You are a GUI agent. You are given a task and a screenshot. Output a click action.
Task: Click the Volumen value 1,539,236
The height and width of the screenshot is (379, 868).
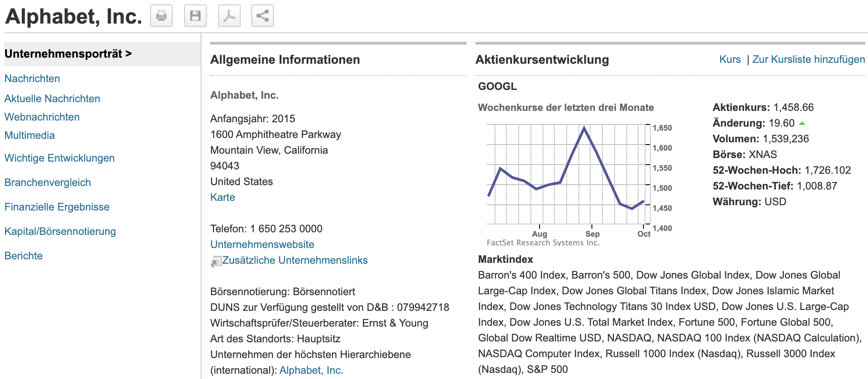[786, 139]
